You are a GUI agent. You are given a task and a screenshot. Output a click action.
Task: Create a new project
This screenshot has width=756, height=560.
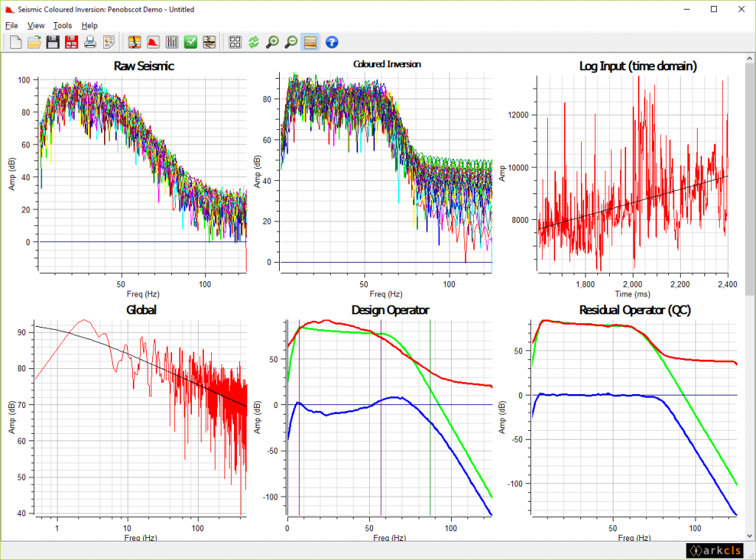(16, 42)
